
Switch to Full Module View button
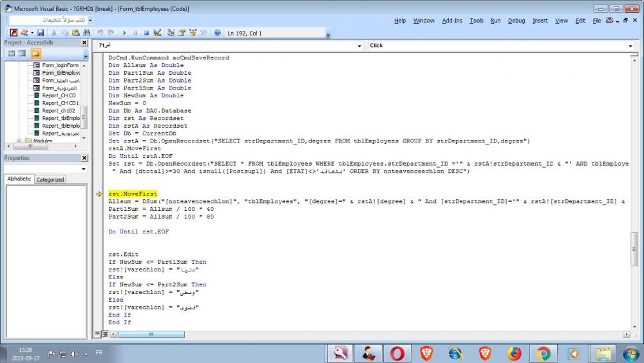click(x=106, y=334)
